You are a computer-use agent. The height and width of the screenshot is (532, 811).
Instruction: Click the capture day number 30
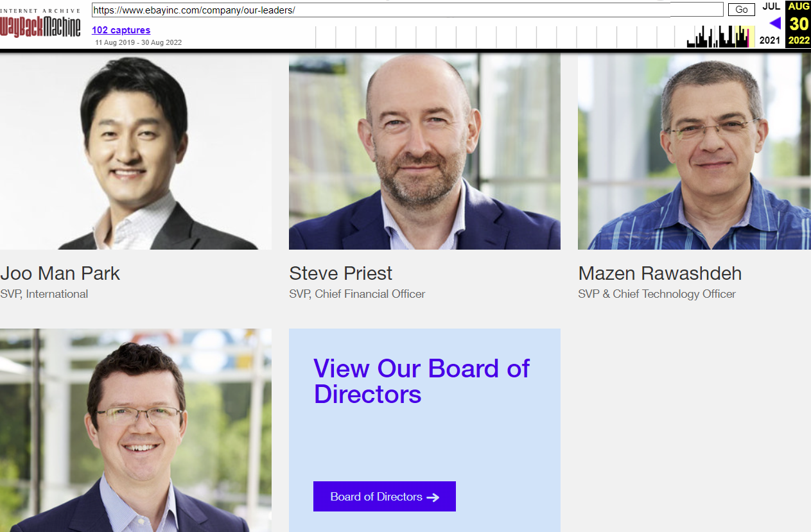pyautogui.click(x=799, y=24)
